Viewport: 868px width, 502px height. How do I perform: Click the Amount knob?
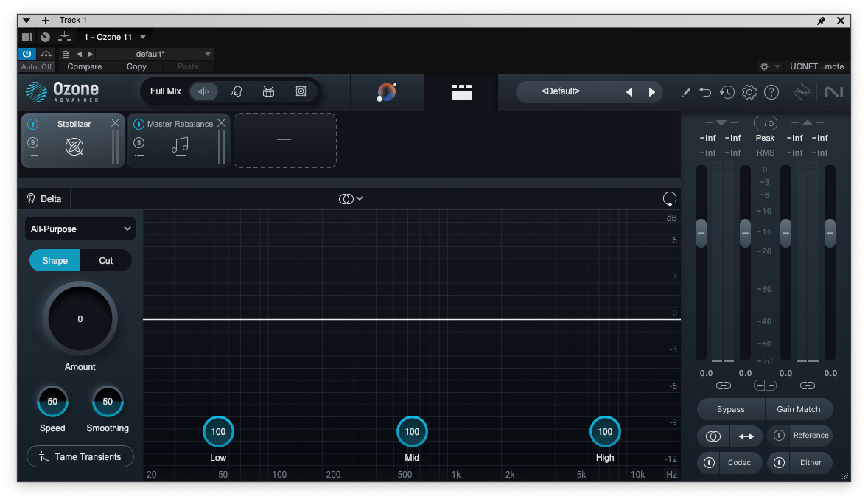(x=80, y=318)
